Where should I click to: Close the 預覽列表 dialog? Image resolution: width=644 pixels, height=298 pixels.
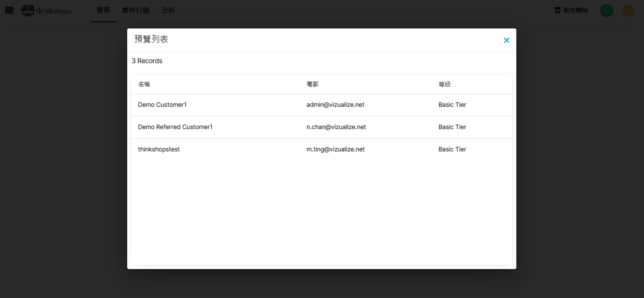point(506,40)
